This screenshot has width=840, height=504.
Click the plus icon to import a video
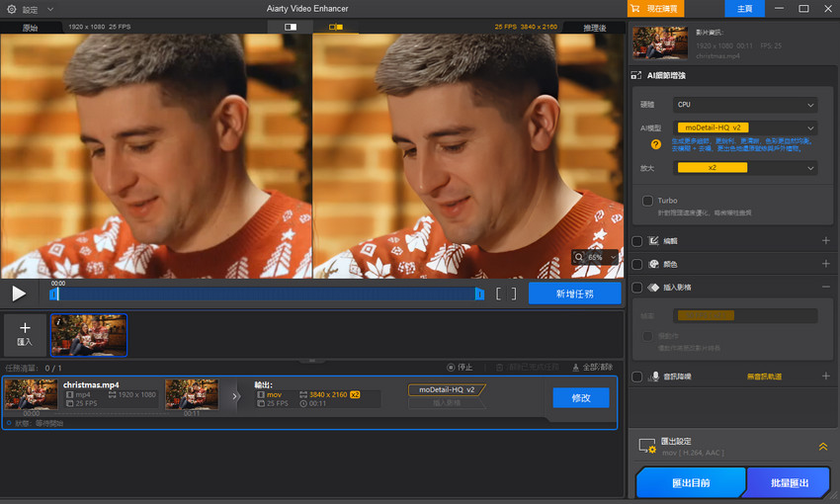pyautogui.click(x=25, y=330)
